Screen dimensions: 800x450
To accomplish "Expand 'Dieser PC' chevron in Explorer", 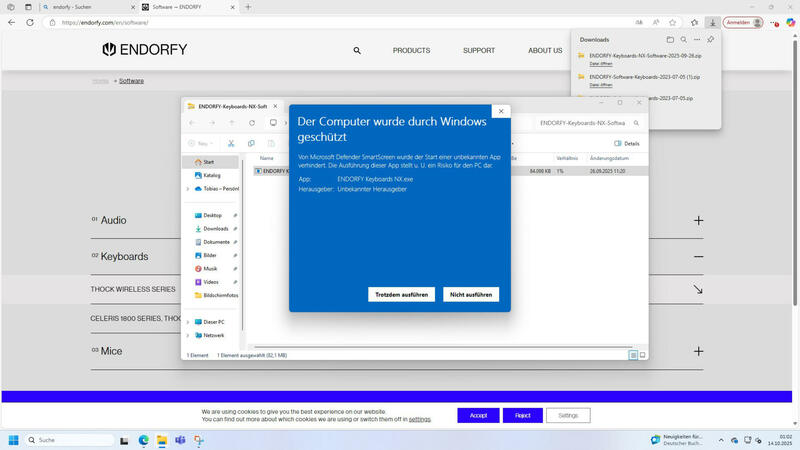I will pyautogui.click(x=188, y=322).
